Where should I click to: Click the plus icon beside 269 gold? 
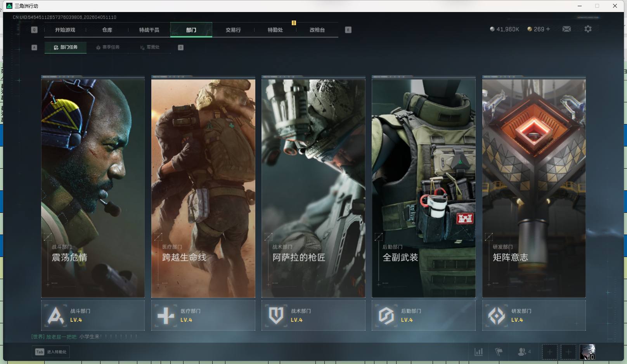click(x=548, y=29)
